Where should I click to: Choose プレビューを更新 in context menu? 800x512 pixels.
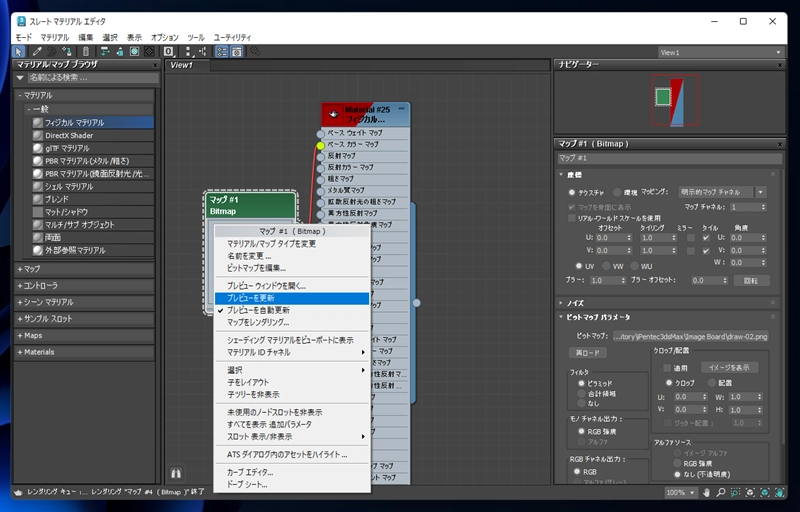292,298
